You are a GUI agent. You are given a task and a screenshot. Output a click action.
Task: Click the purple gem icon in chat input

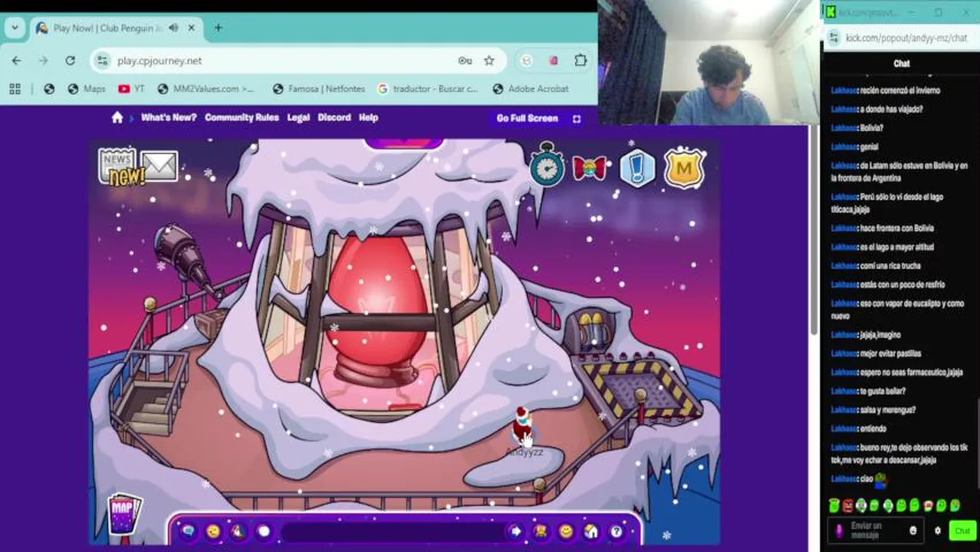[840, 531]
